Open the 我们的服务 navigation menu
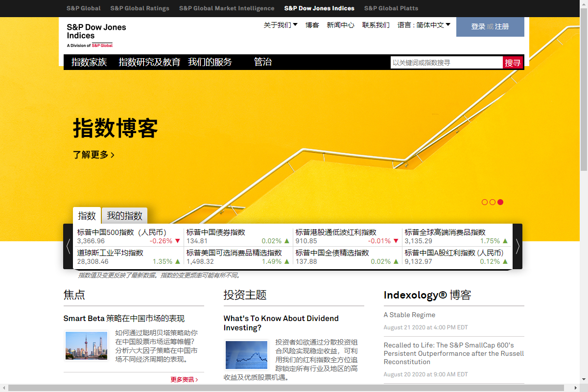588x392 pixels. tap(210, 62)
